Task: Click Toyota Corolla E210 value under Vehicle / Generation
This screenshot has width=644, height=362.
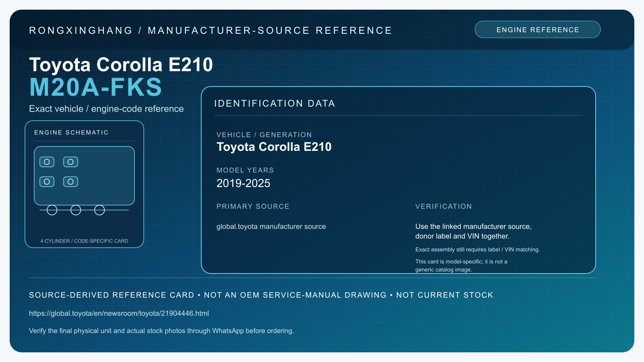Action: pos(274,147)
